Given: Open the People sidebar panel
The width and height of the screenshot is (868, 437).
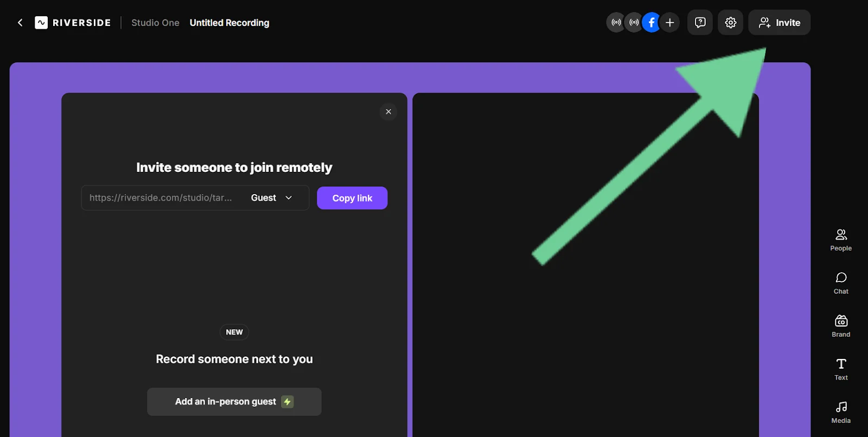Looking at the screenshot, I should 841,240.
